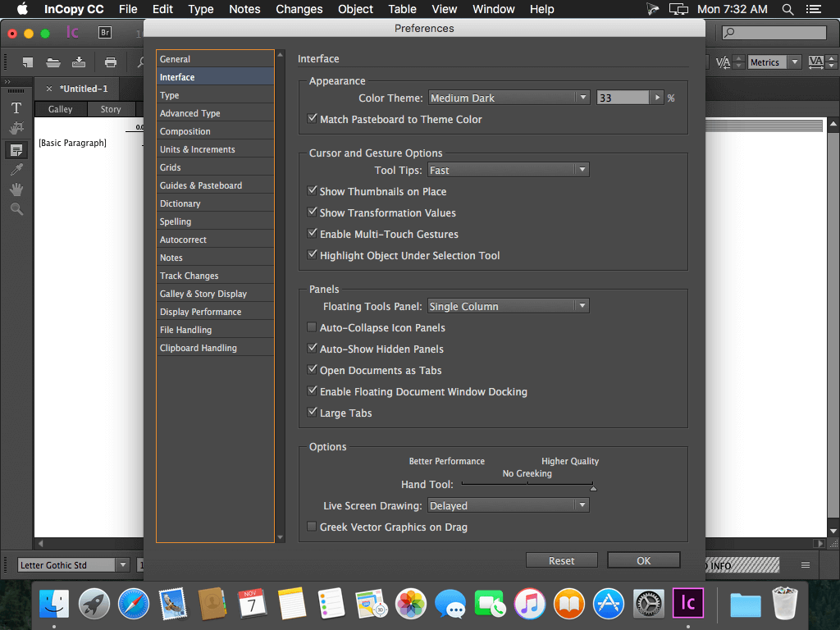Screen dimensions: 840x630
Task: Select the Eyedropper tool
Action: tap(16, 170)
